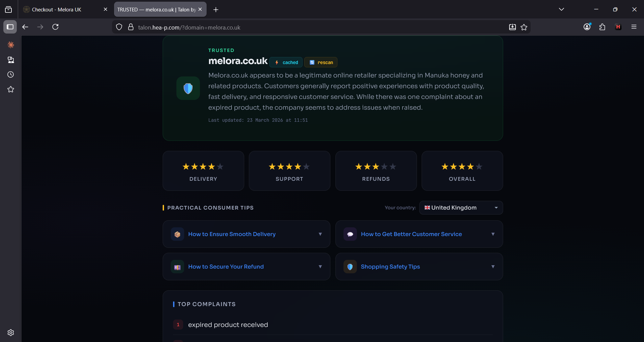Expand How to Ensure Smooth Delivery
The height and width of the screenshot is (342, 644).
pyautogui.click(x=247, y=234)
